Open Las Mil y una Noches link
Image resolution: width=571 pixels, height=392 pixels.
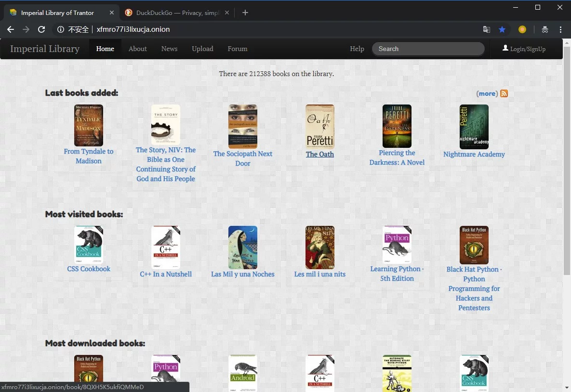[x=242, y=274]
